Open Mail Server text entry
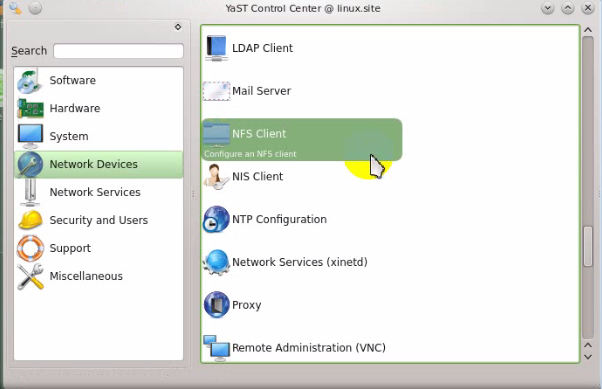The height and width of the screenshot is (389, 602). point(261,91)
